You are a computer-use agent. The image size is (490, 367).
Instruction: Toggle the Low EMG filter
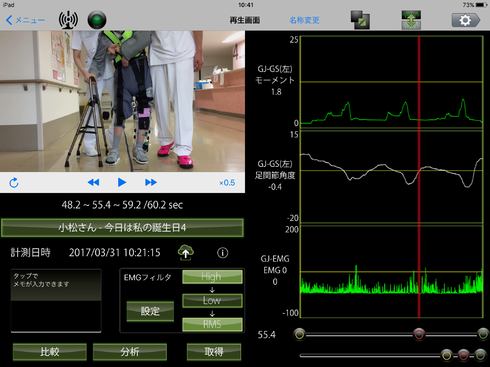click(x=212, y=301)
